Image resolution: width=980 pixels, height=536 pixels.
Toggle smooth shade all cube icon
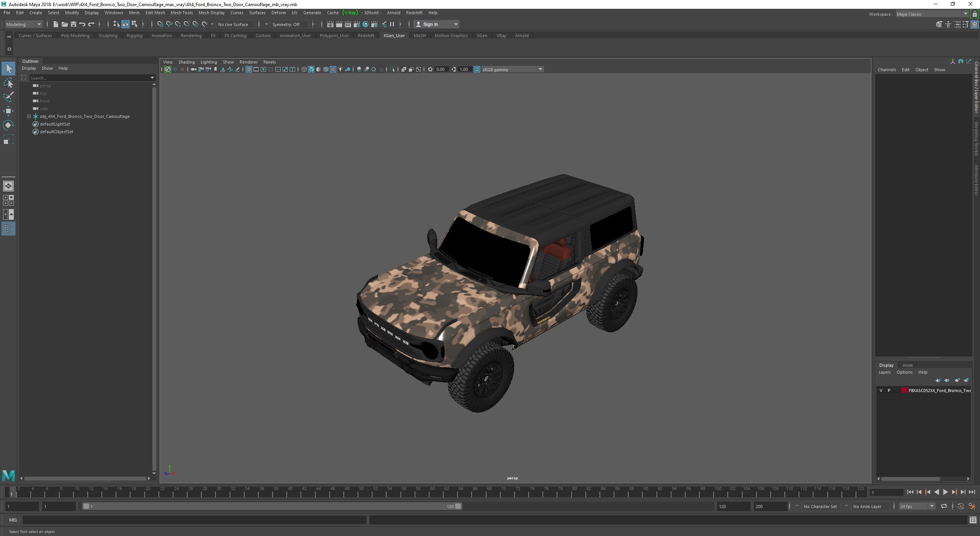coord(311,69)
